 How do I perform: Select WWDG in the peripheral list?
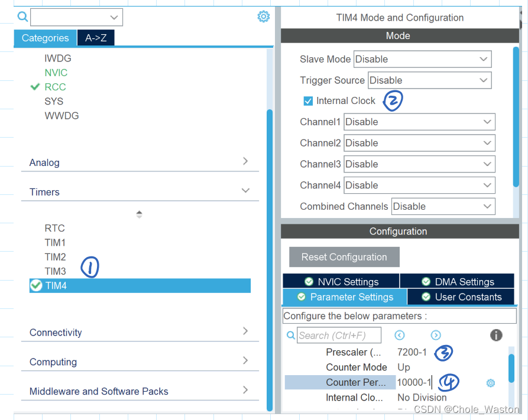[61, 116]
